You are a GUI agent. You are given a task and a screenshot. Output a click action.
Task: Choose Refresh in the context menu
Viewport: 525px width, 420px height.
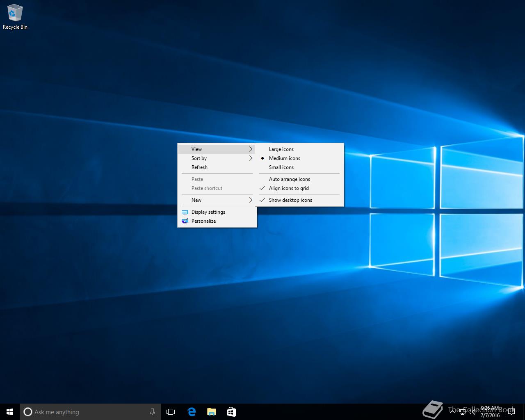[x=217, y=167]
